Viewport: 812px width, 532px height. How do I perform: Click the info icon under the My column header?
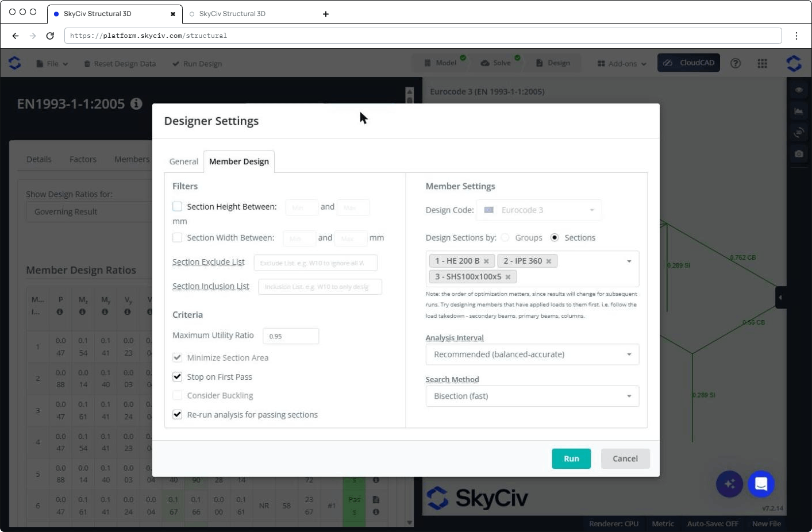point(105,312)
